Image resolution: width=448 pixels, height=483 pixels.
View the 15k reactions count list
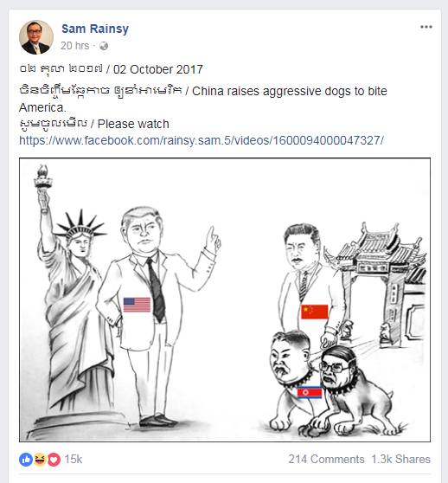tap(74, 460)
